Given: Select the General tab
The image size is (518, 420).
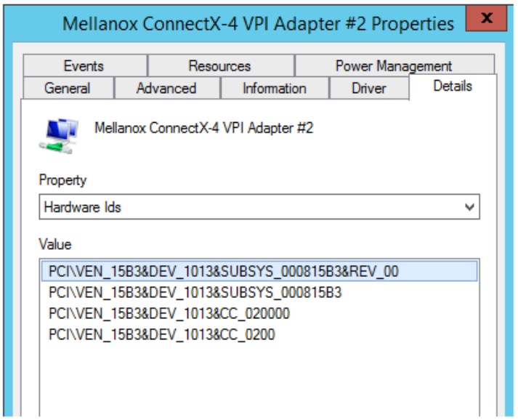Looking at the screenshot, I should coord(68,89).
